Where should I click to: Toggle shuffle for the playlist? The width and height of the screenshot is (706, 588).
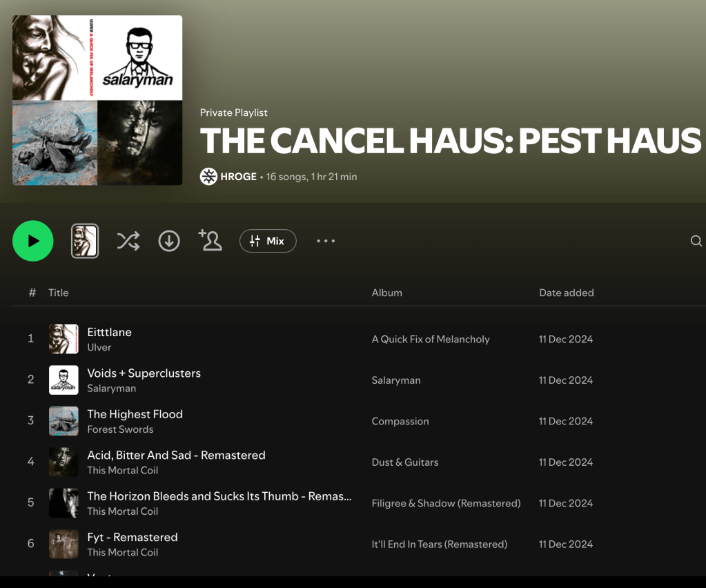tap(128, 241)
